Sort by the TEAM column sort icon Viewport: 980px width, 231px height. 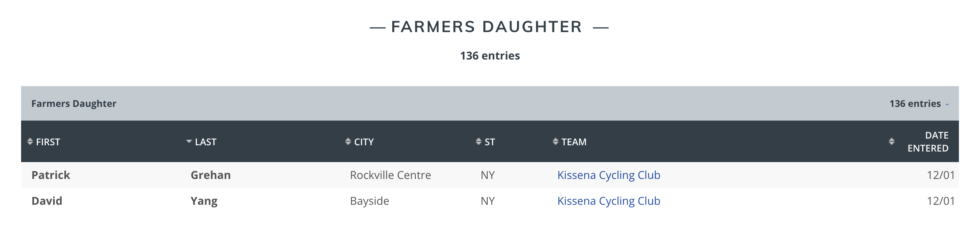556,141
